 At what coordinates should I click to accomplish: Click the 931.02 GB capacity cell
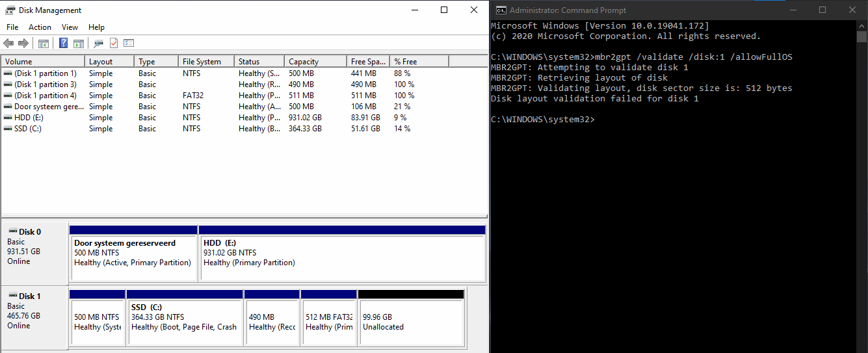[306, 118]
